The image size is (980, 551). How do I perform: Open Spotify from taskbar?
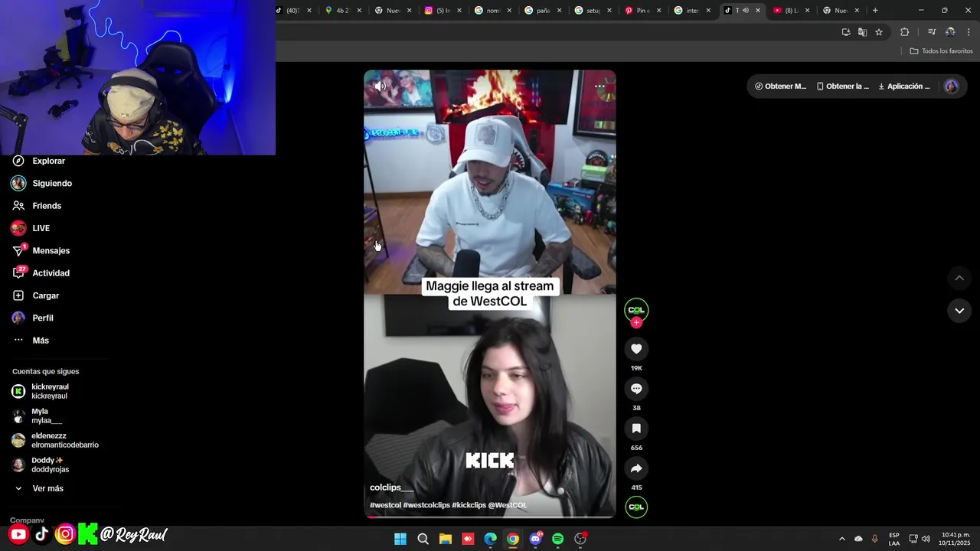(x=558, y=540)
